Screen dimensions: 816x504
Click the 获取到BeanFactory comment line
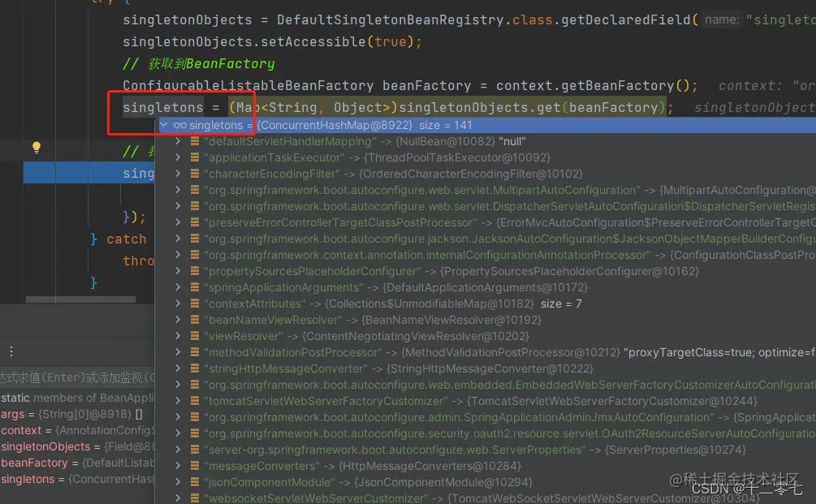pos(199,63)
